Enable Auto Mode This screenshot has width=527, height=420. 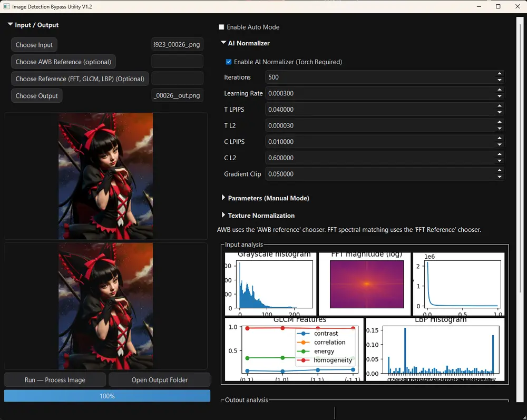pyautogui.click(x=222, y=27)
